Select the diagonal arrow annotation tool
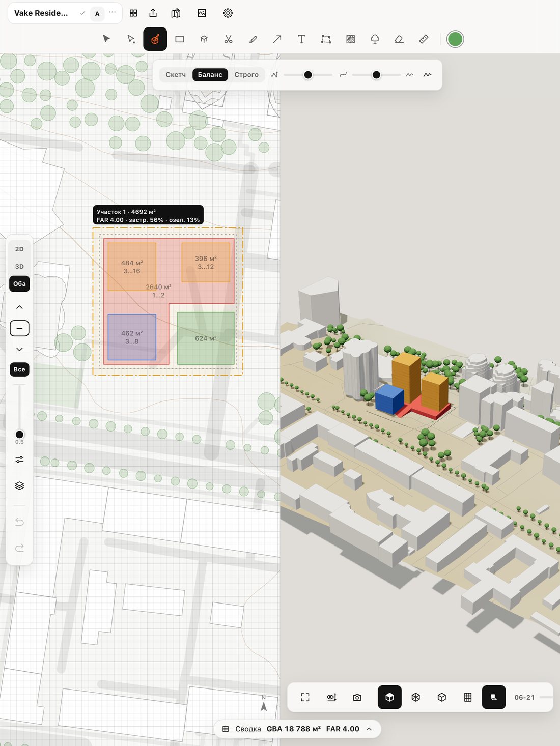 tap(277, 39)
